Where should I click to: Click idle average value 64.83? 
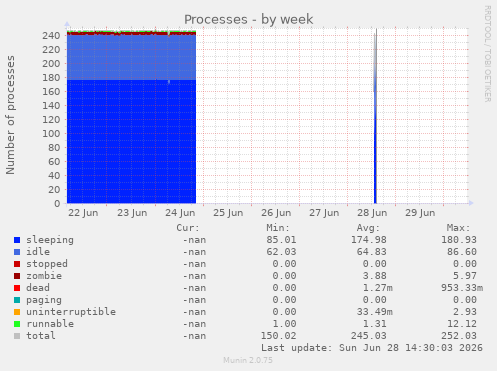(x=372, y=252)
